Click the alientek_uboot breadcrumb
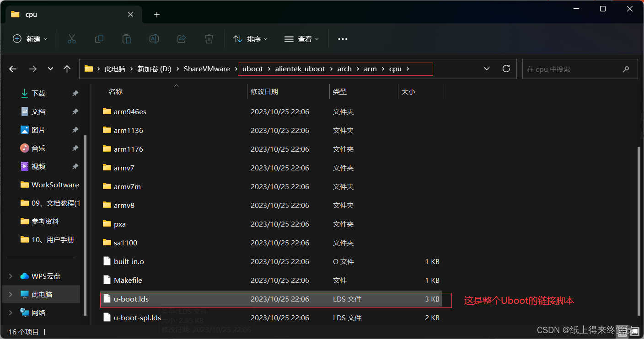644x339 pixels. 300,69
